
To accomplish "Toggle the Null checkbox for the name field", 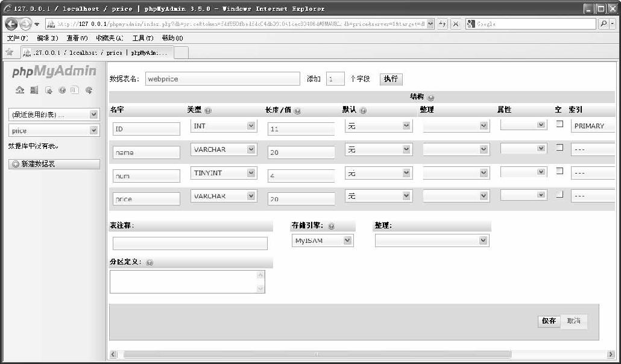I will [560, 147].
